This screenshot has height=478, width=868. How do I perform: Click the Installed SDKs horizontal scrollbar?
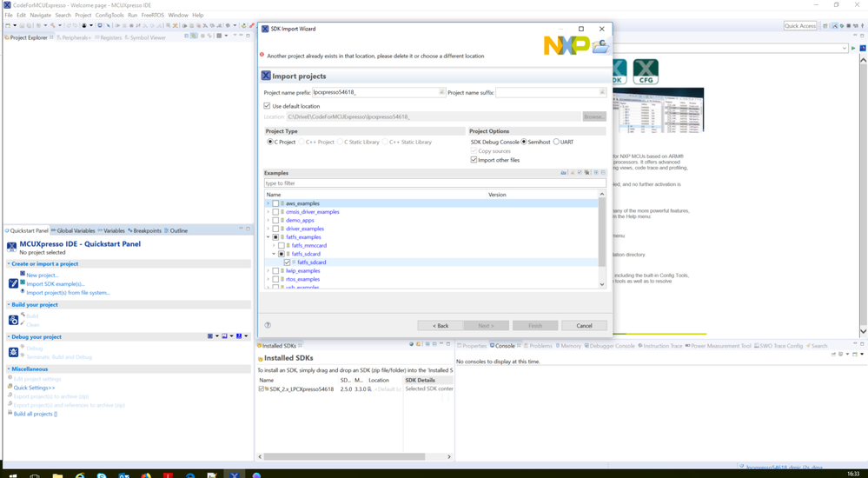tap(344, 457)
